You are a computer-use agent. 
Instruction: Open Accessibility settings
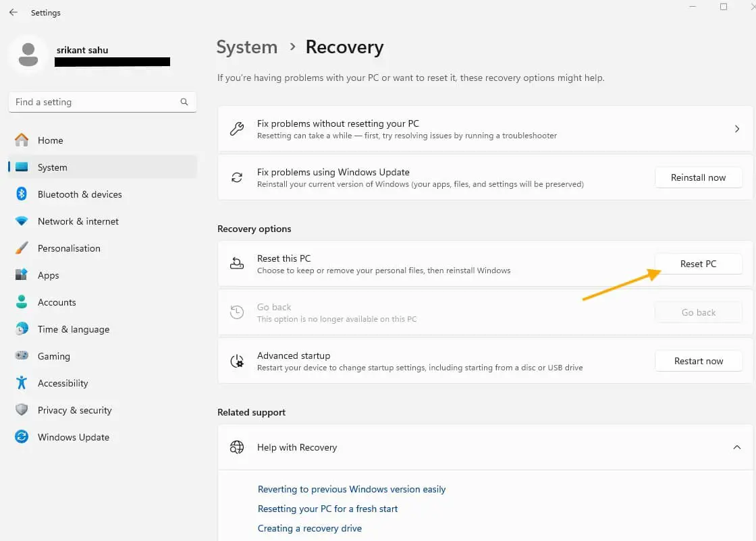coord(102,383)
